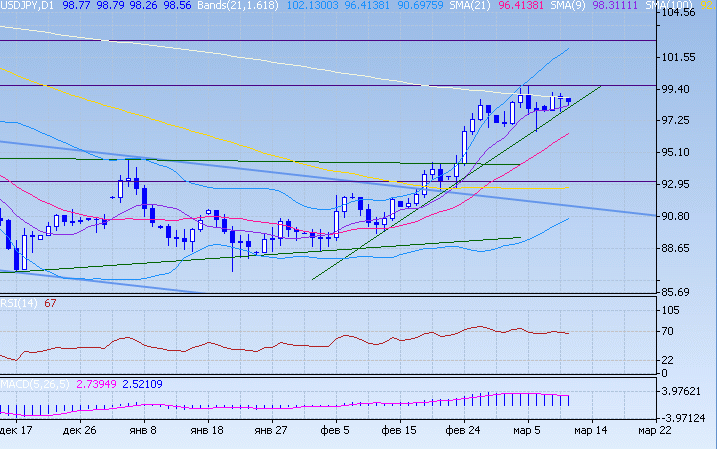The image size is (717, 449).
Task: Click the RSI value 67 readout
Action: 49,302
